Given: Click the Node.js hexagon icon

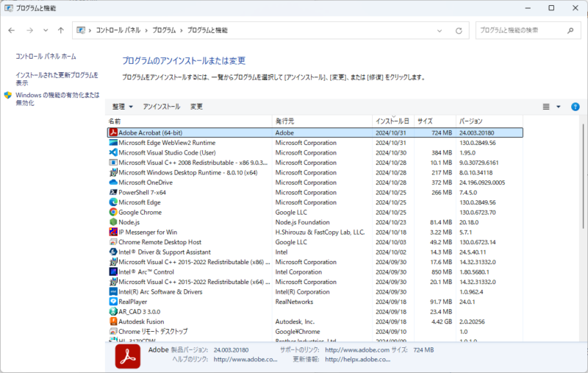Looking at the screenshot, I should pos(113,222).
